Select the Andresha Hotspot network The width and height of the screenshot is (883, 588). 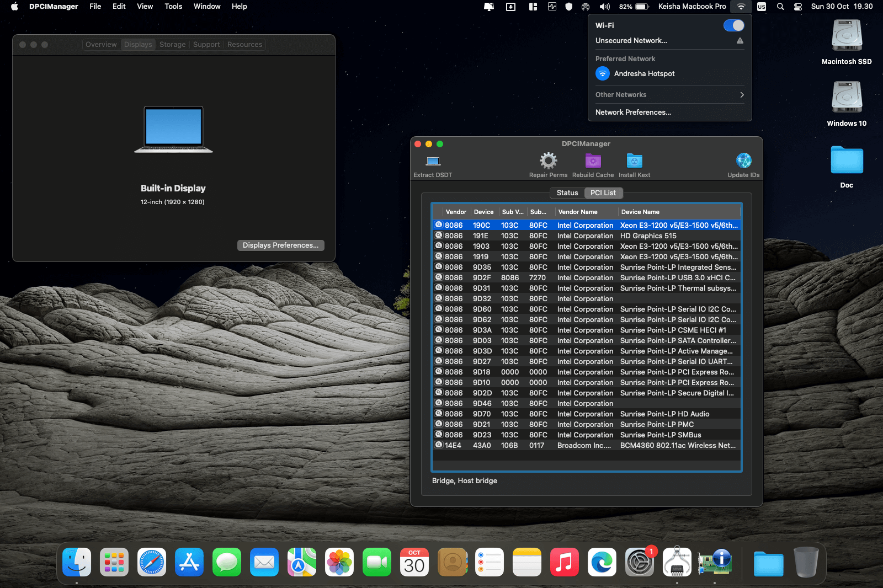click(x=644, y=74)
